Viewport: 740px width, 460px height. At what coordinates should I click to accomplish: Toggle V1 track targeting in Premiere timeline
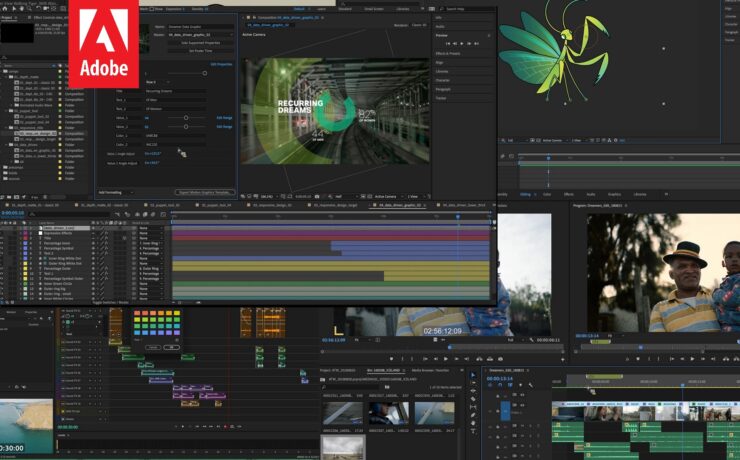(x=505, y=411)
